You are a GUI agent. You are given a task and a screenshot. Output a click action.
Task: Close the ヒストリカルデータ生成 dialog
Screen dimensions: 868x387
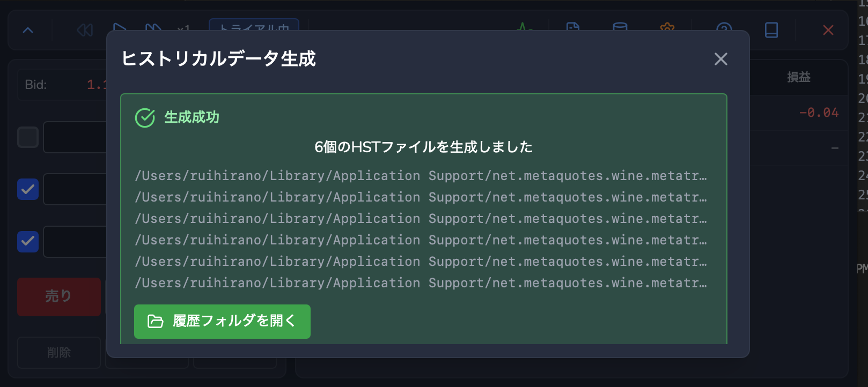pos(721,59)
